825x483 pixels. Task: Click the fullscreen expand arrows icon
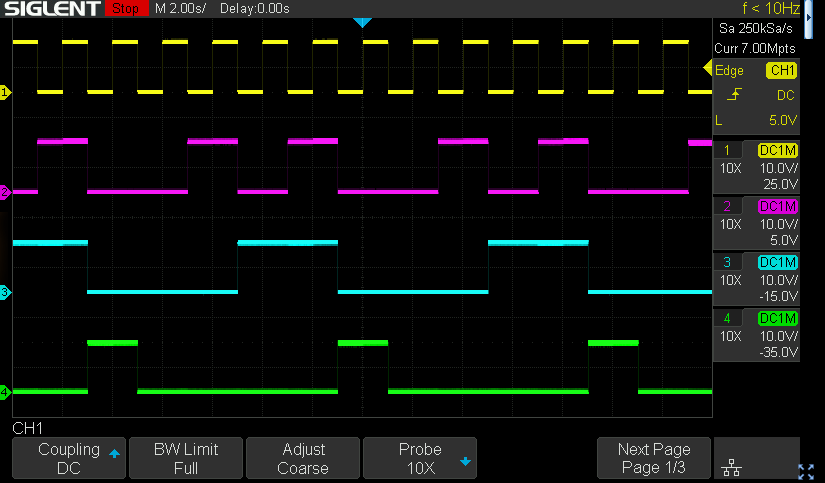(x=806, y=470)
